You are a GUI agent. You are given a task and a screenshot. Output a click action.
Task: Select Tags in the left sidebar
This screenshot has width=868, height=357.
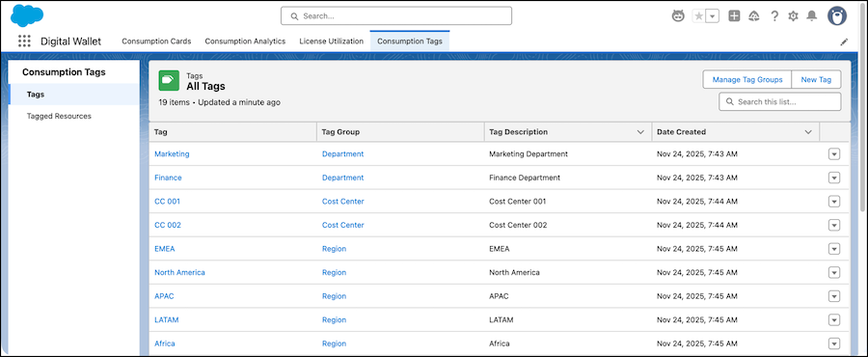pos(74,95)
